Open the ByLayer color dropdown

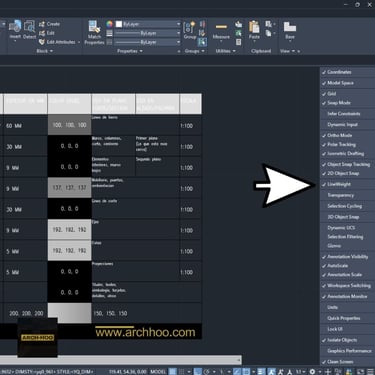click(148, 24)
